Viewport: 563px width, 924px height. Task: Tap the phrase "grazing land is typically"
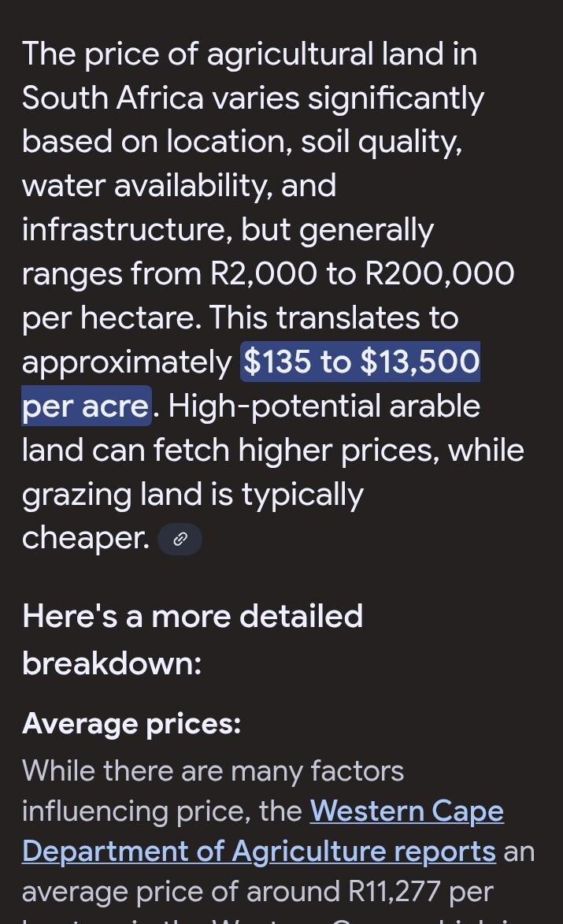tap(192, 495)
